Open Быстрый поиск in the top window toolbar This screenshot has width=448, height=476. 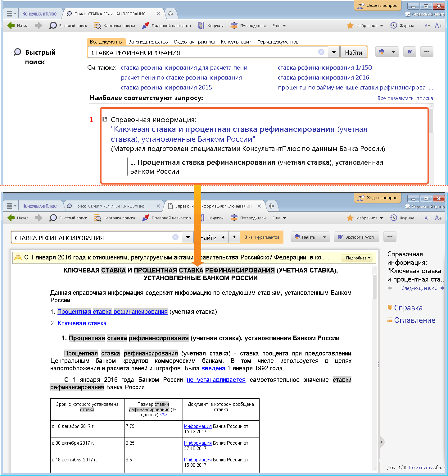pyautogui.click(x=68, y=25)
